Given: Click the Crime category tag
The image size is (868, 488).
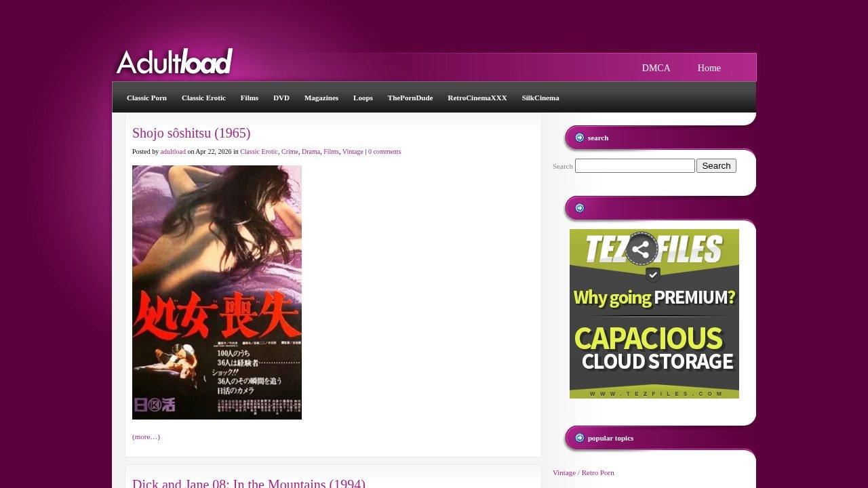Looking at the screenshot, I should click(x=290, y=152).
